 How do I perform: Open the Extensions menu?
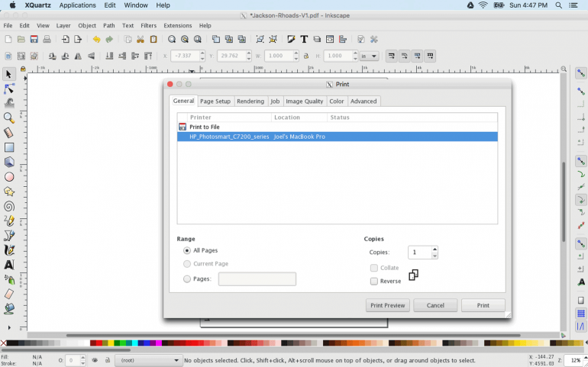pyautogui.click(x=178, y=25)
